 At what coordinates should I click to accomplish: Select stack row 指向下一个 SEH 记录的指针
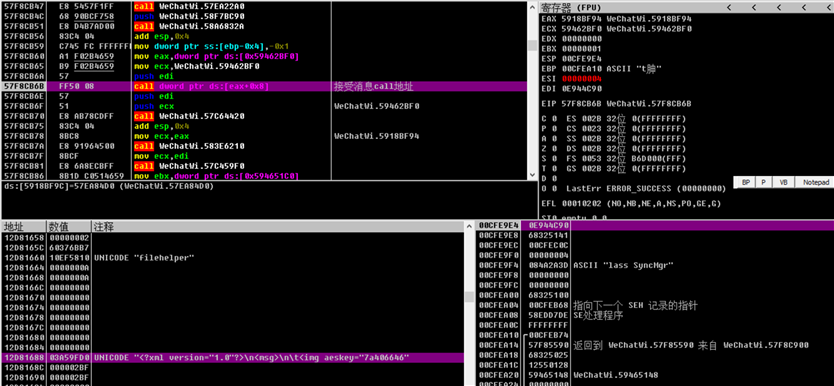point(654,305)
